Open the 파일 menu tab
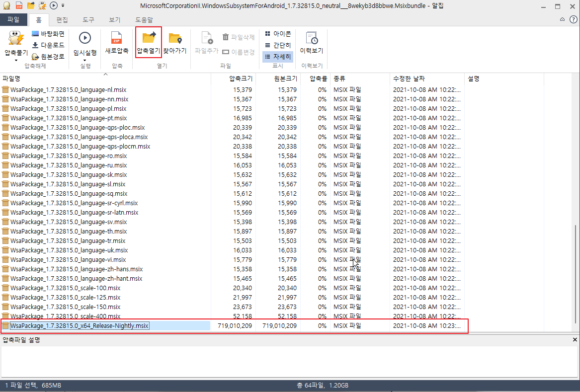Screen dimensions: 580x392 coord(13,19)
